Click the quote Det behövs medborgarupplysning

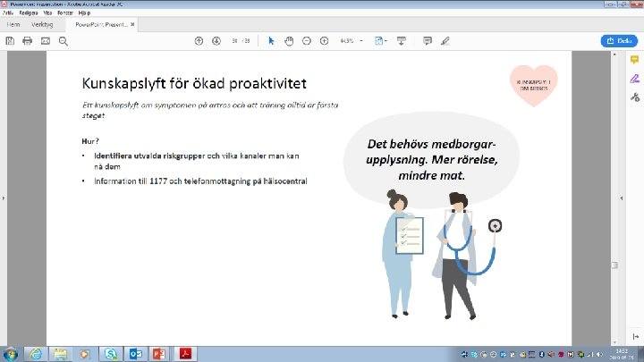pos(432,160)
